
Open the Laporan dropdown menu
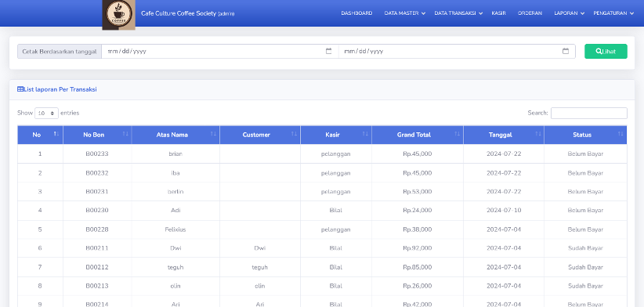click(x=569, y=13)
